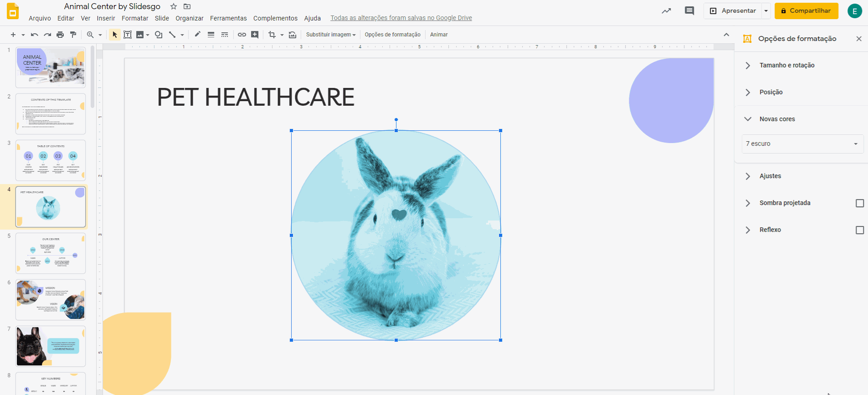Open the activity dashboard trend icon

[x=666, y=10]
